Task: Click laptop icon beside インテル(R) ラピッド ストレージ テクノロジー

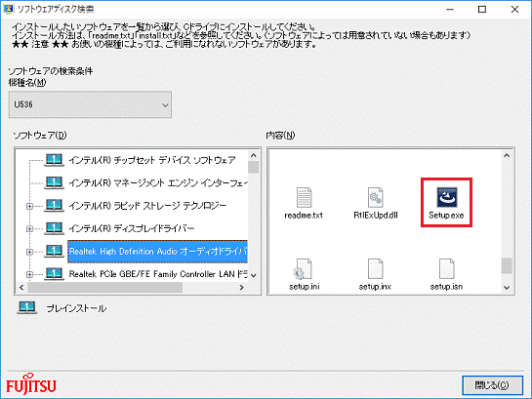Action: coord(54,205)
